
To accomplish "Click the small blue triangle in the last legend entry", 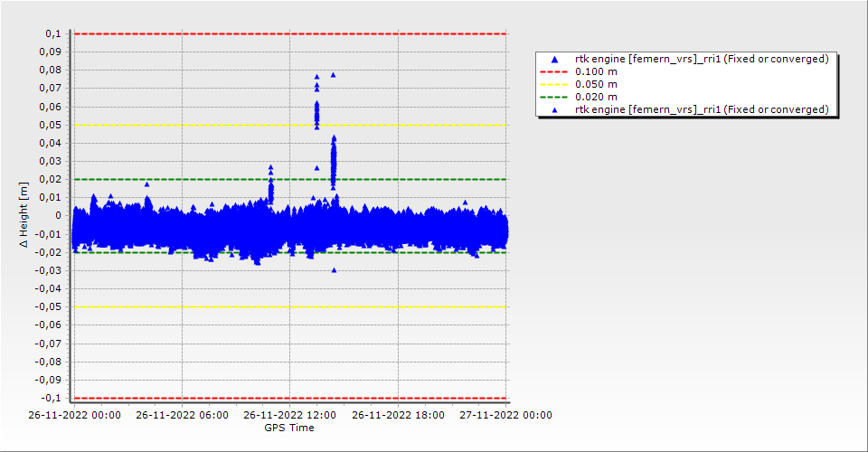I will [555, 109].
